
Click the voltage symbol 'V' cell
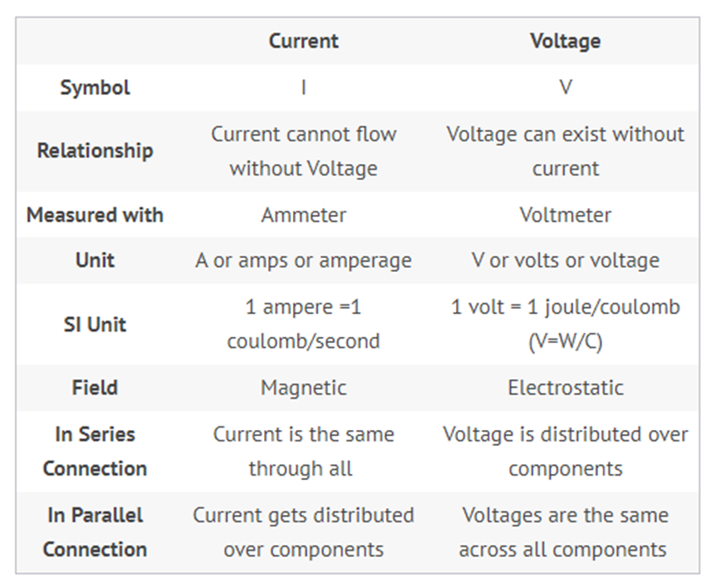[565, 88]
